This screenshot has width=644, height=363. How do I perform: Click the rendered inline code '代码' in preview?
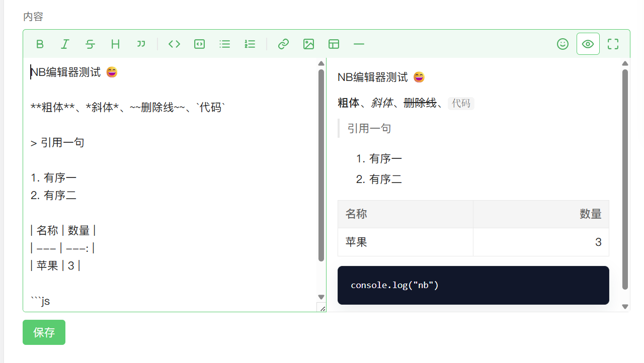click(x=461, y=104)
